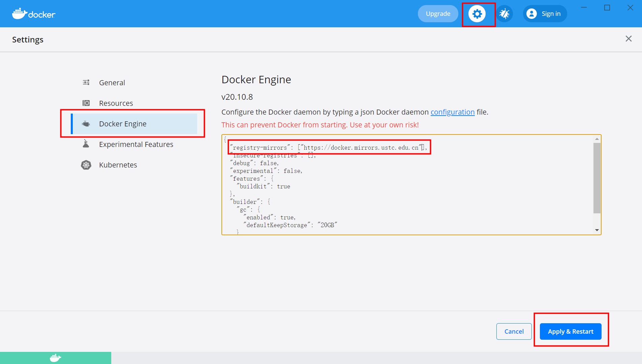
Task: Click the "registry-mirrors" line in editor
Action: tap(329, 148)
